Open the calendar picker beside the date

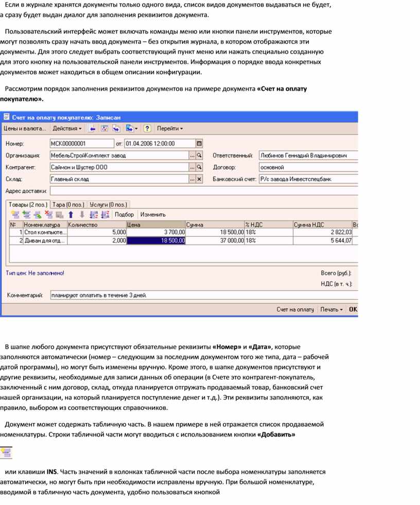click(x=199, y=143)
